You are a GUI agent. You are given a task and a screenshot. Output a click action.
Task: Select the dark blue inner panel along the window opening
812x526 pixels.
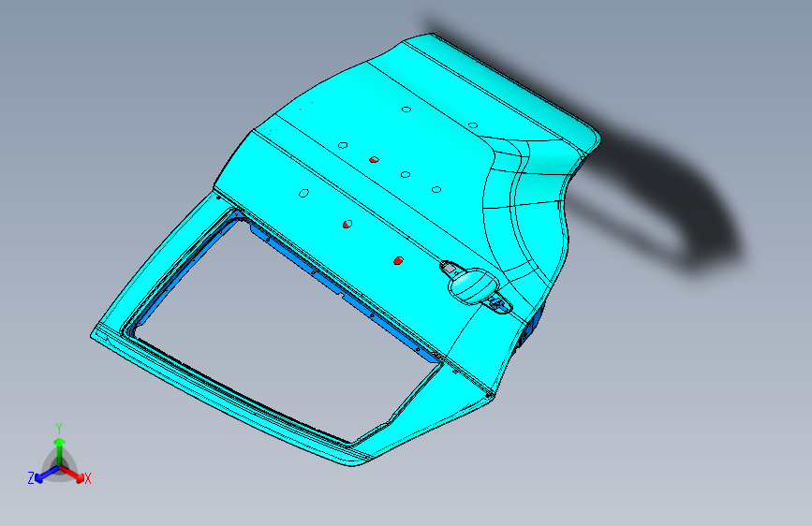point(345,293)
